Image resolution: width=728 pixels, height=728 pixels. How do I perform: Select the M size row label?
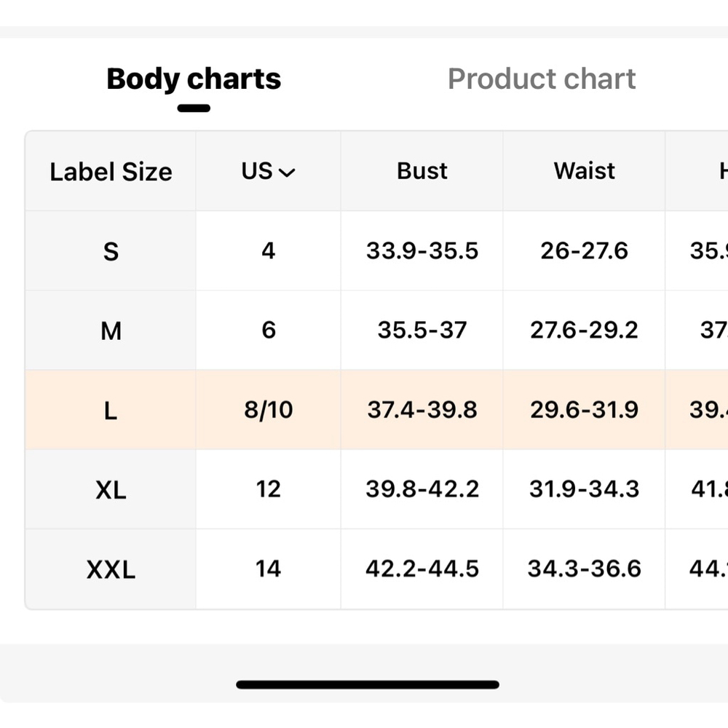point(111,331)
